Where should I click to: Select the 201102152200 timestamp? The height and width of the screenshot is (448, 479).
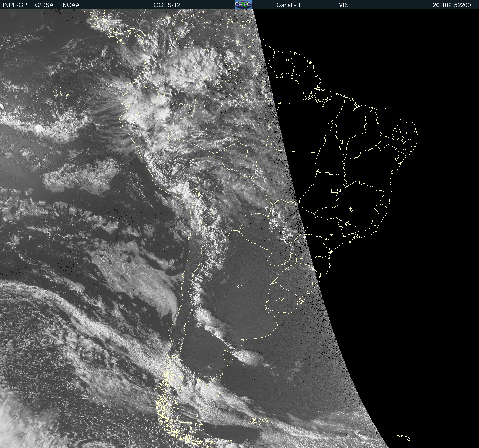tap(452, 5)
